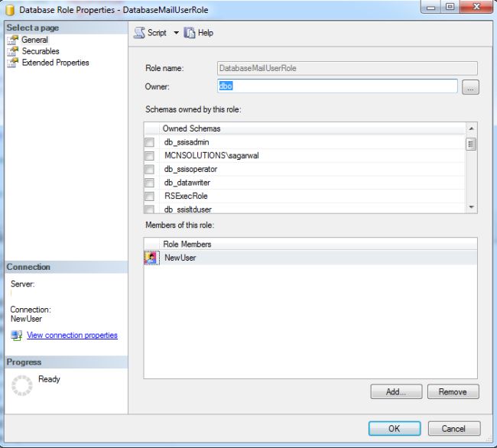Click the Script toolbar icon
This screenshot has height=448, width=497.
(x=139, y=33)
